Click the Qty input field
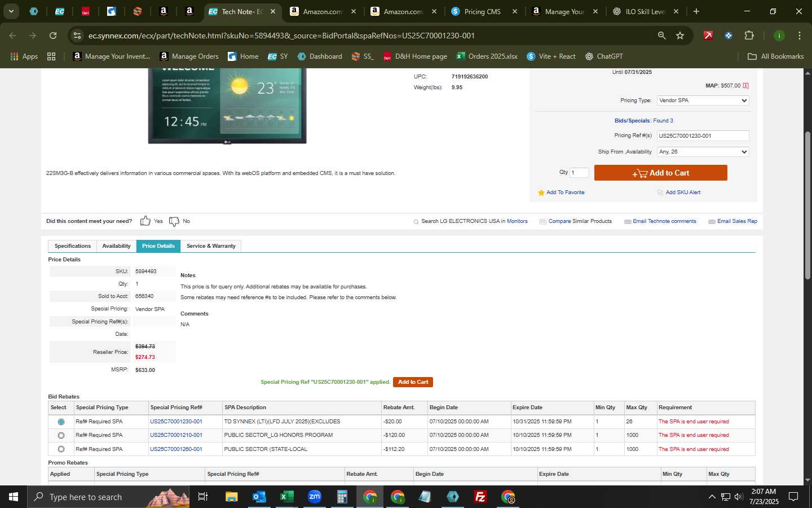 [579, 173]
